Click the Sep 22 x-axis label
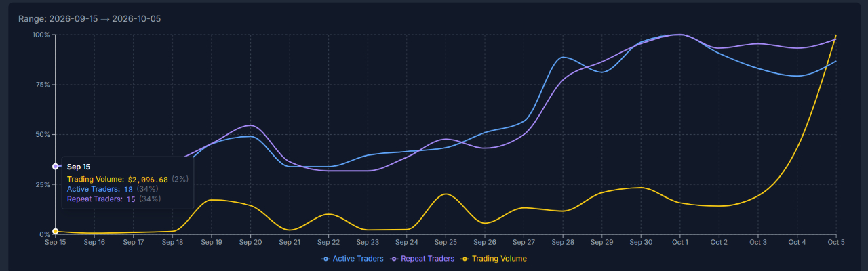Screen dimensions: 868x271 328,241
